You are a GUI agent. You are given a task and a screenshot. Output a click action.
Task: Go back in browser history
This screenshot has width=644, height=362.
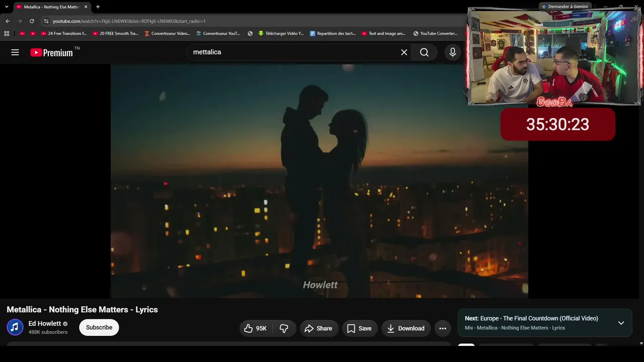tap(8, 21)
